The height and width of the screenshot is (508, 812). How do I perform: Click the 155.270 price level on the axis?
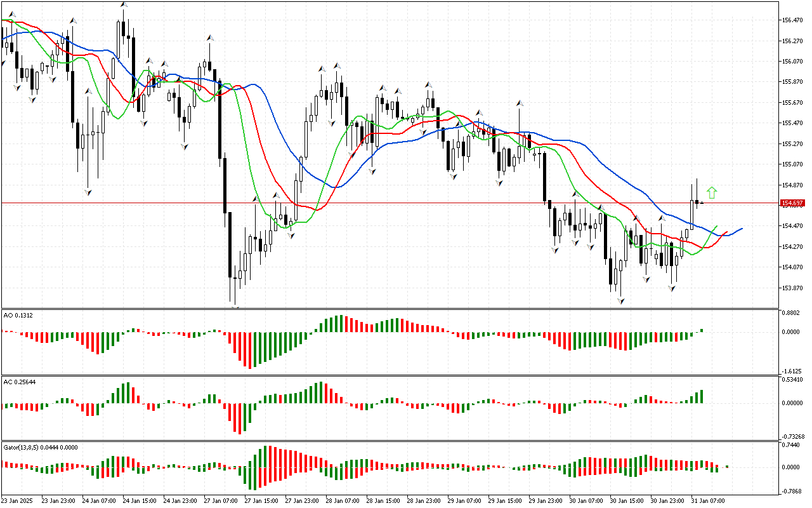[794, 144]
